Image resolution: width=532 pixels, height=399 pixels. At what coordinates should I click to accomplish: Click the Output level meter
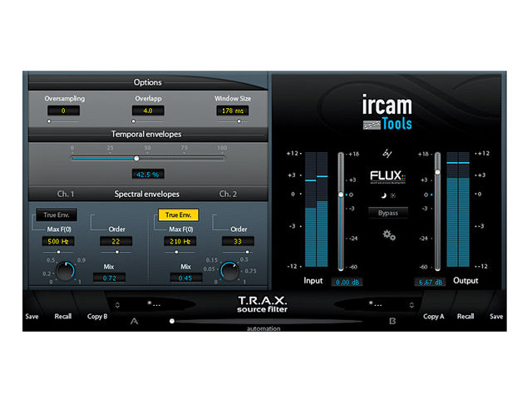(458, 209)
